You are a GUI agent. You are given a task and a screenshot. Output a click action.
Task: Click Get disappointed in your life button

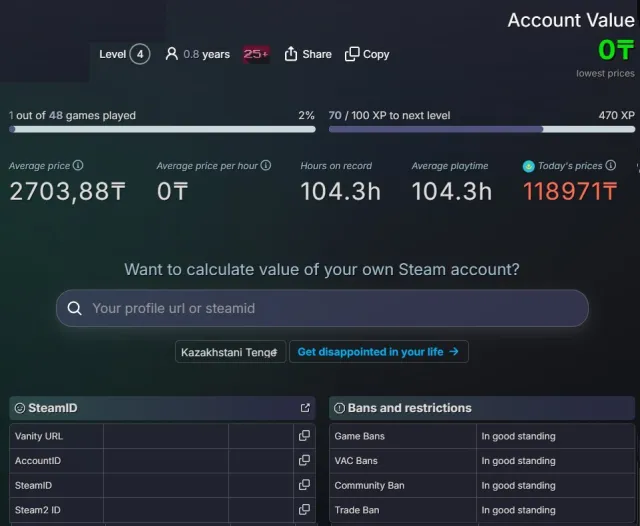pyautogui.click(x=379, y=352)
